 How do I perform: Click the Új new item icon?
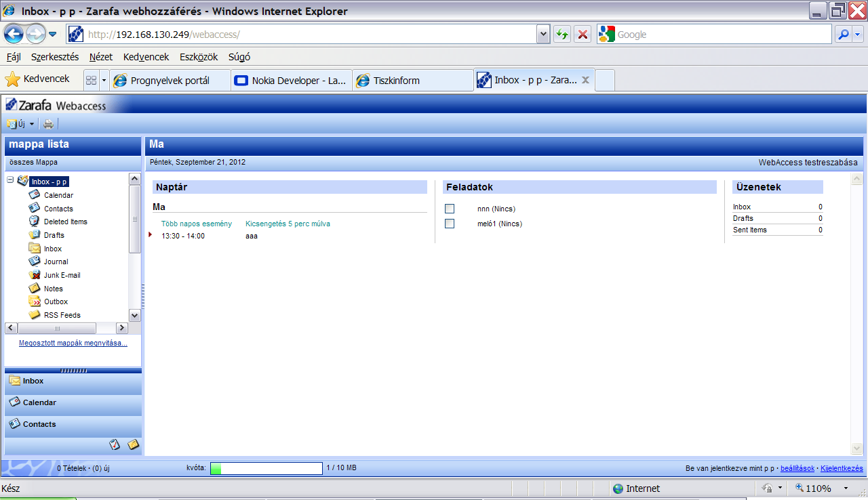tap(12, 124)
